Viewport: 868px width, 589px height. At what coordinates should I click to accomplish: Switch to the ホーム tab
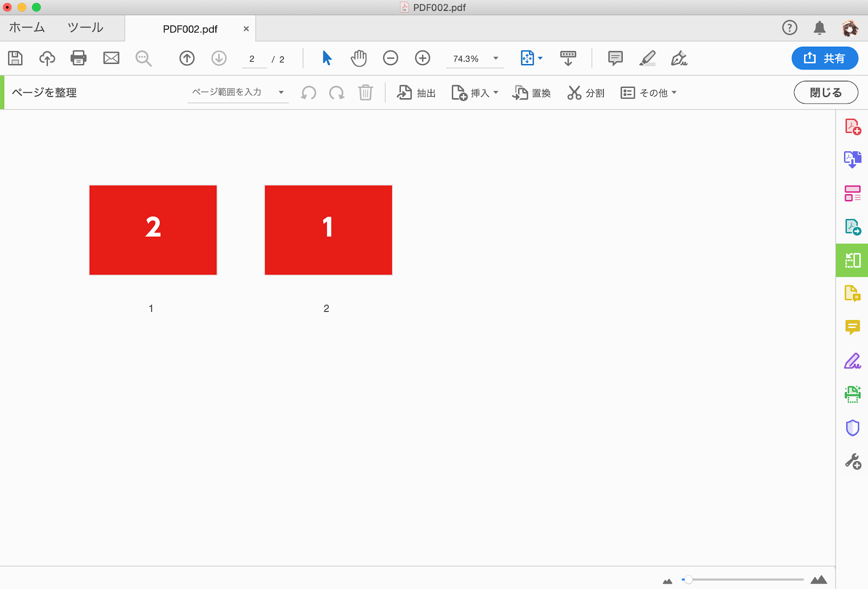click(x=27, y=28)
